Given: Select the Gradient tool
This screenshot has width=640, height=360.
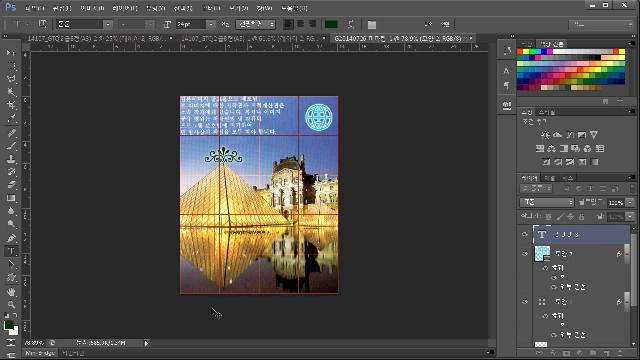Looking at the screenshot, I should (11, 198).
